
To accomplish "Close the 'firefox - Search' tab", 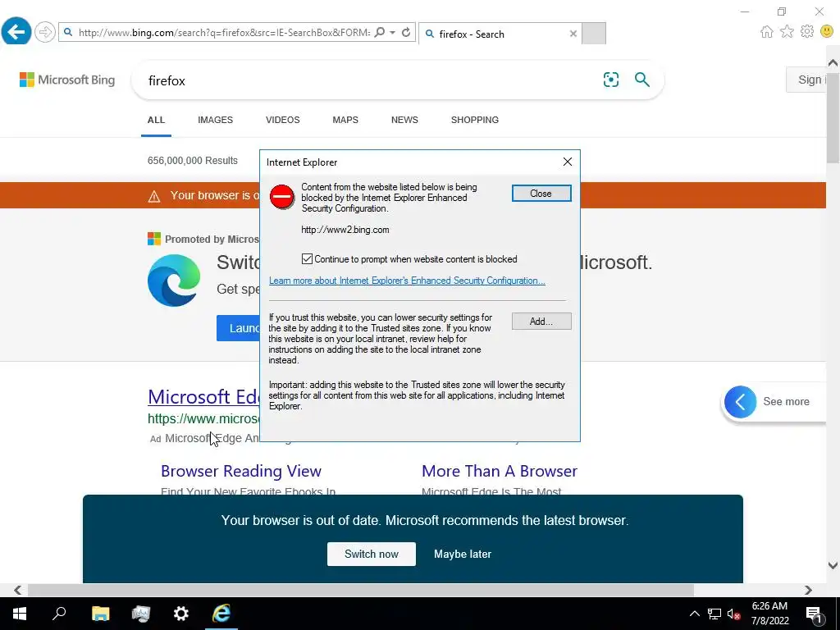I will coord(573,34).
